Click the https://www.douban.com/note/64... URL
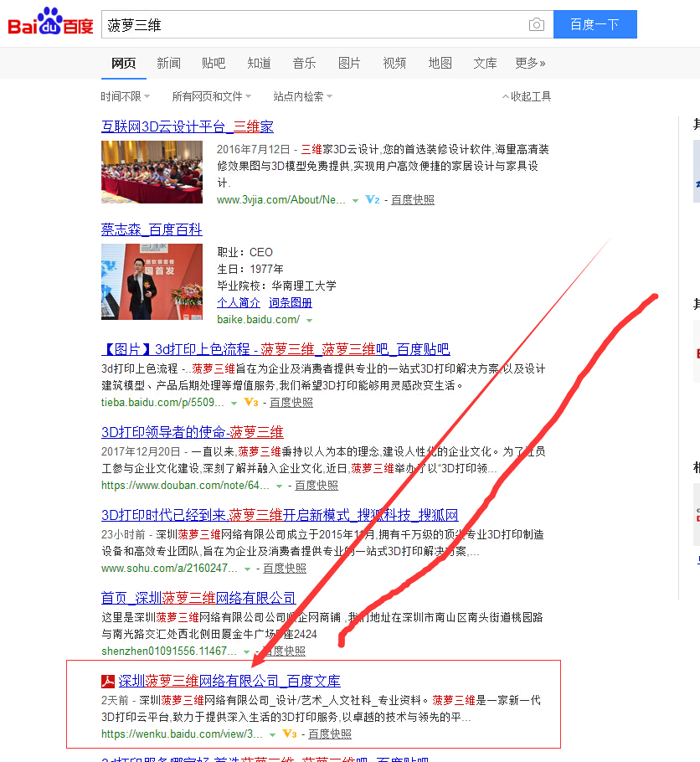 (x=185, y=485)
